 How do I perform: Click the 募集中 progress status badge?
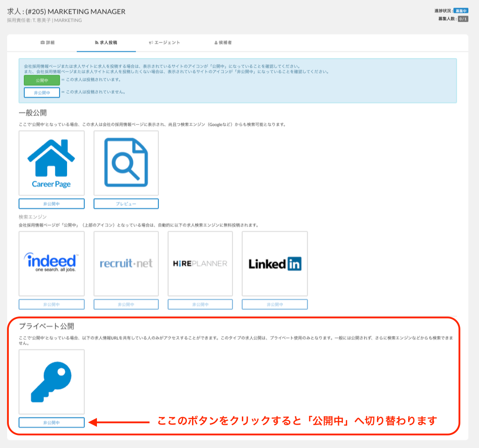tap(460, 10)
